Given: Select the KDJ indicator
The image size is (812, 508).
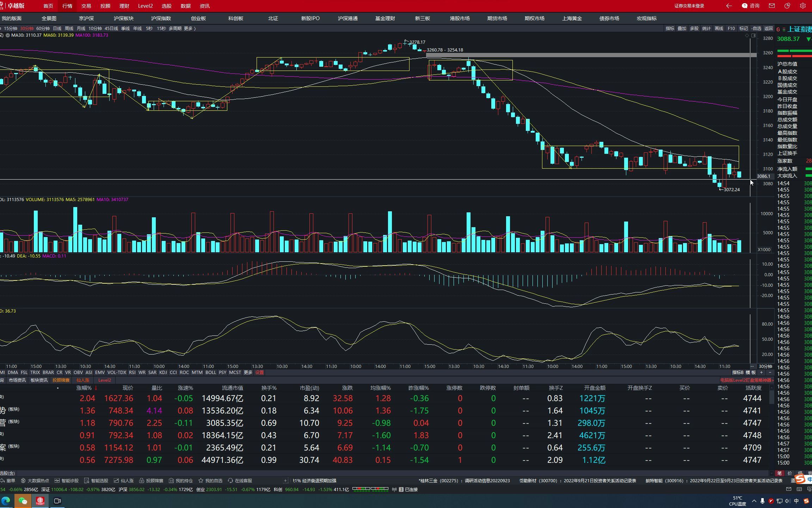Looking at the screenshot, I should [x=163, y=372].
